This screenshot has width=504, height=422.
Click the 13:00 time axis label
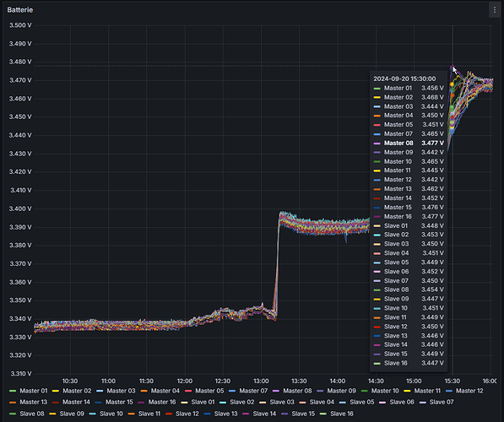pos(261,381)
